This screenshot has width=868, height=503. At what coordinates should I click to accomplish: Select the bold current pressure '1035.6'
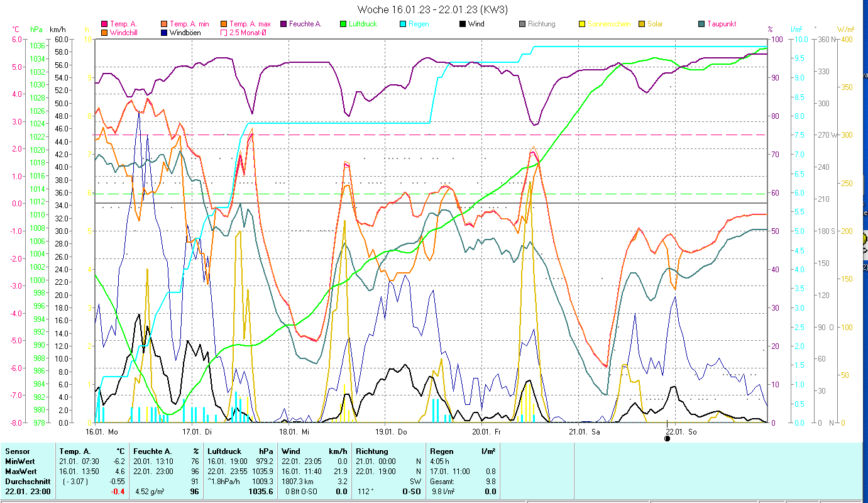pyautogui.click(x=261, y=492)
